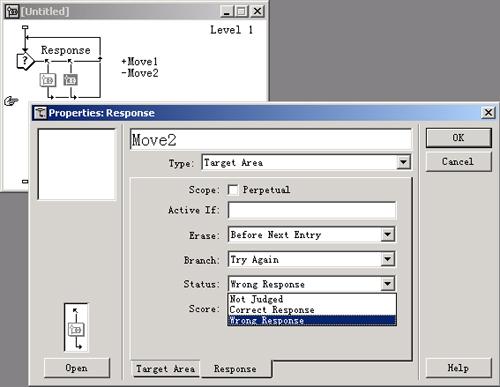This screenshot has height=387, width=500.
Task: Select Wrong Response in Status list
Action: pos(312,320)
